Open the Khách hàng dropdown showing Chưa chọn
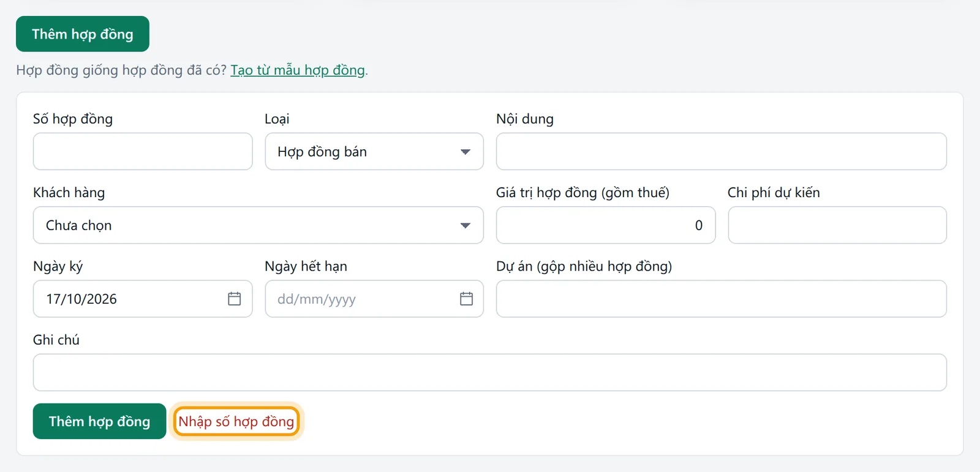This screenshot has height=472, width=980. [x=258, y=225]
